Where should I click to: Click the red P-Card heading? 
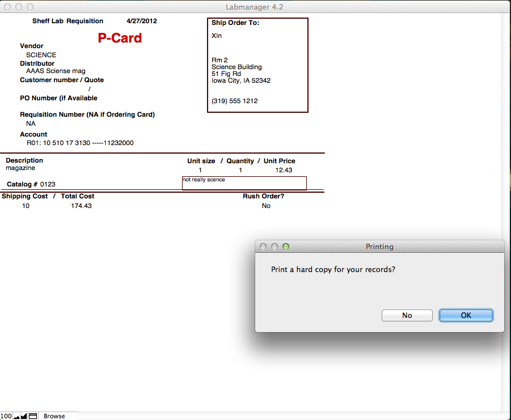point(120,38)
